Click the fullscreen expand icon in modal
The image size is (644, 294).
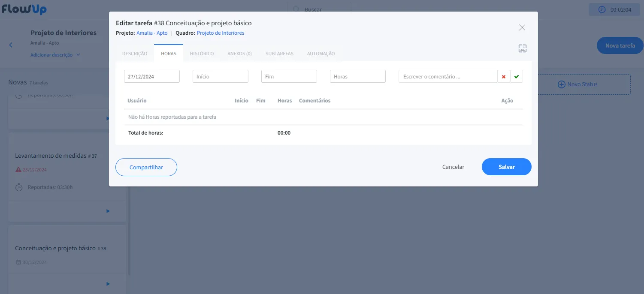tap(522, 48)
